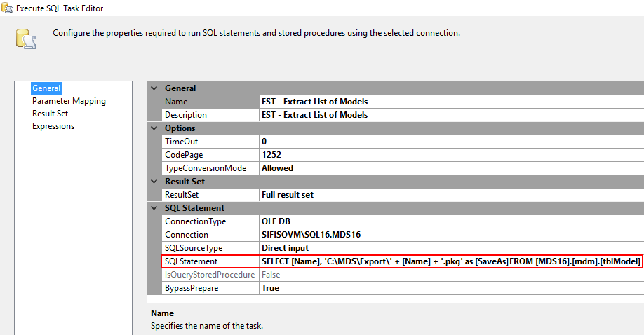Screen dimensions: 644x335
Task: Select the General page
Action: coord(46,88)
